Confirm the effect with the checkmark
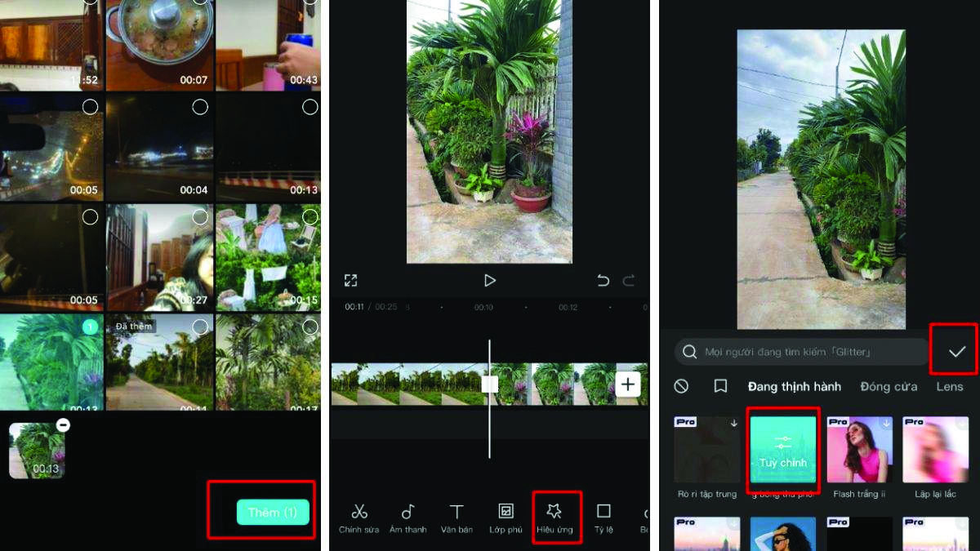Image resolution: width=980 pixels, height=551 pixels. click(x=958, y=351)
